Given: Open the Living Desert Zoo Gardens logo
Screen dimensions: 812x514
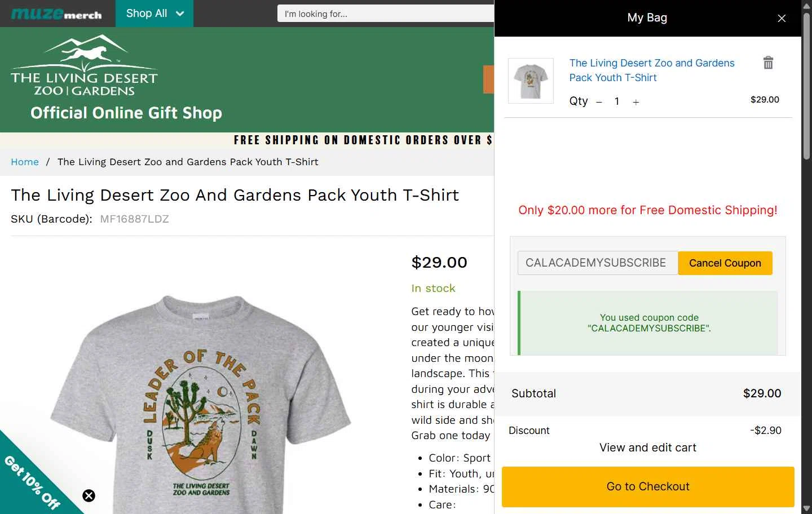Looking at the screenshot, I should coord(84,66).
